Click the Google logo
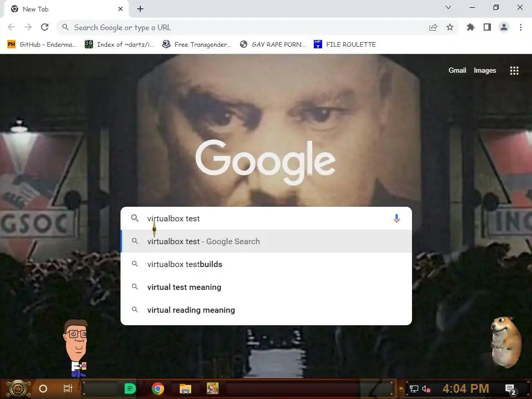 [265, 162]
